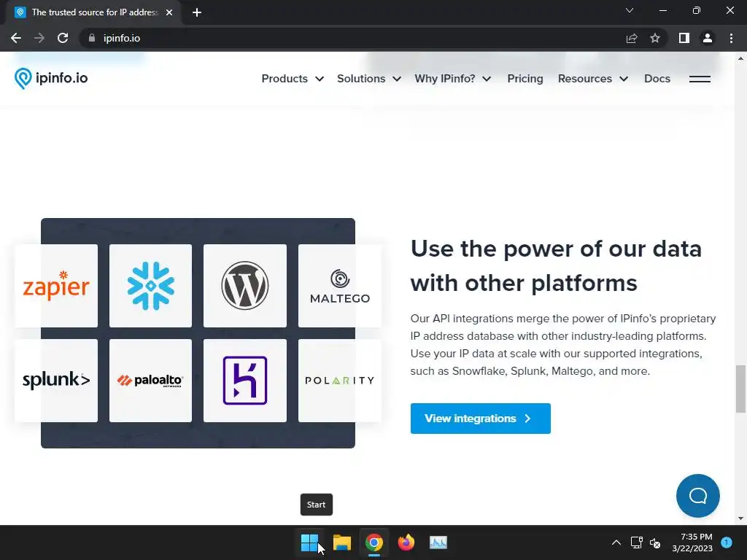Launch Firefox from the taskbar
Viewport: 747px width, 560px height.
coord(406,542)
